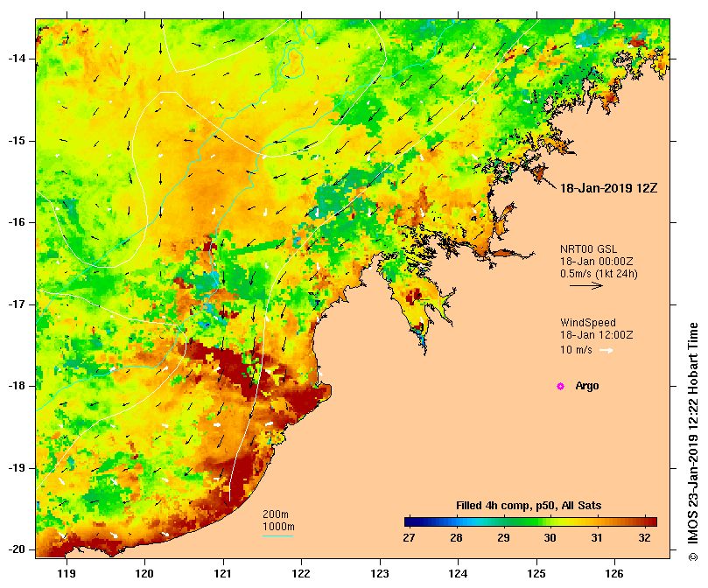Viewport: 708px width, 588px height.
Task: Click the 'NRT00 GSL' text
Action: click(588, 249)
